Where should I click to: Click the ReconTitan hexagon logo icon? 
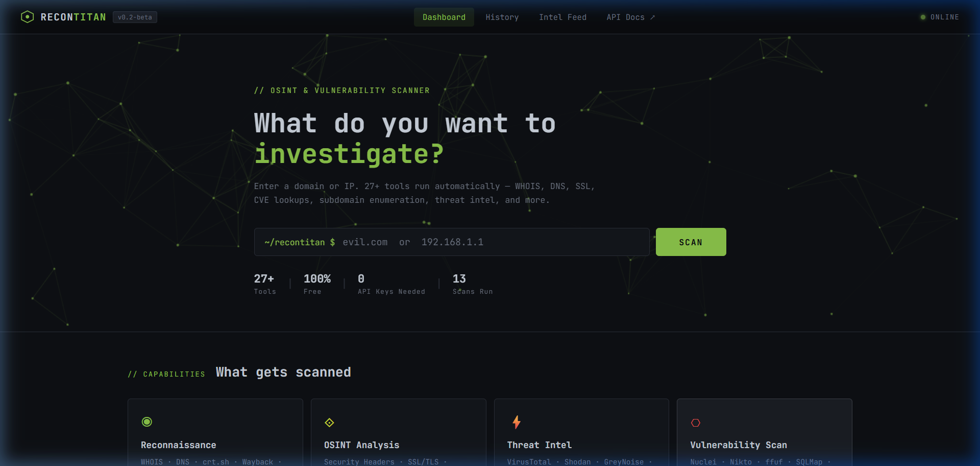27,17
